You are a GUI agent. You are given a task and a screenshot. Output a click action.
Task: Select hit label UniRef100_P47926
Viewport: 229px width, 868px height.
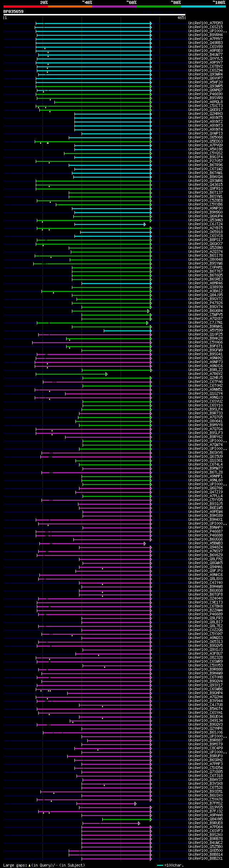point(205,303)
